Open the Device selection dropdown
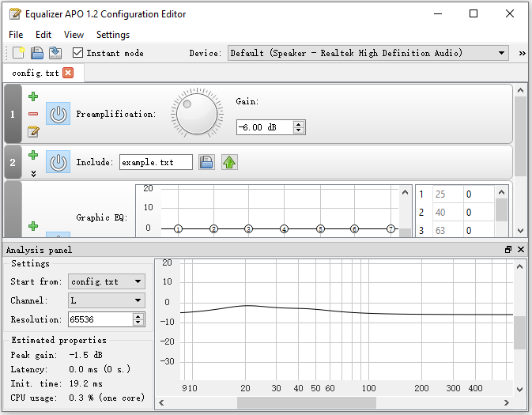 [x=368, y=53]
